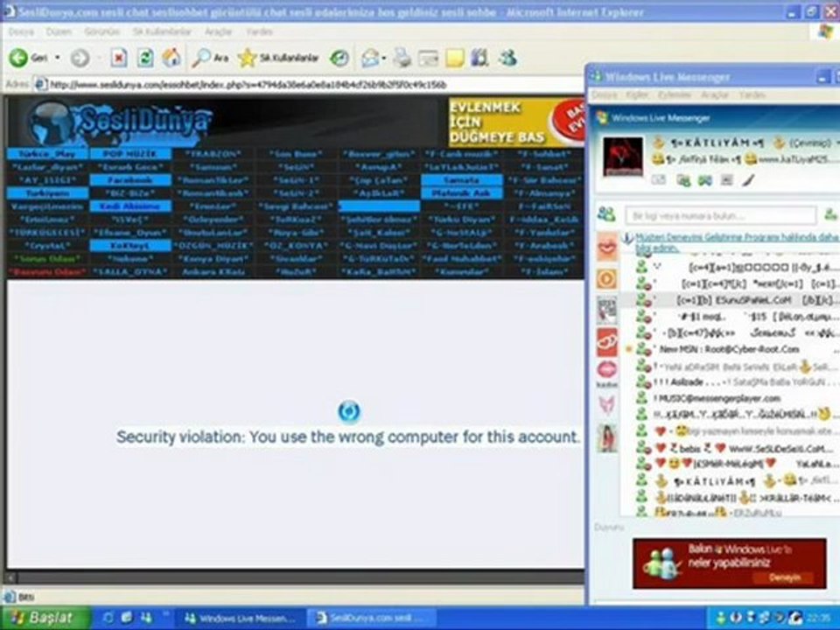This screenshot has height=630, width=840.
Task: Open the Çevrimiçi status dropdown in Messenger
Action: (815, 143)
